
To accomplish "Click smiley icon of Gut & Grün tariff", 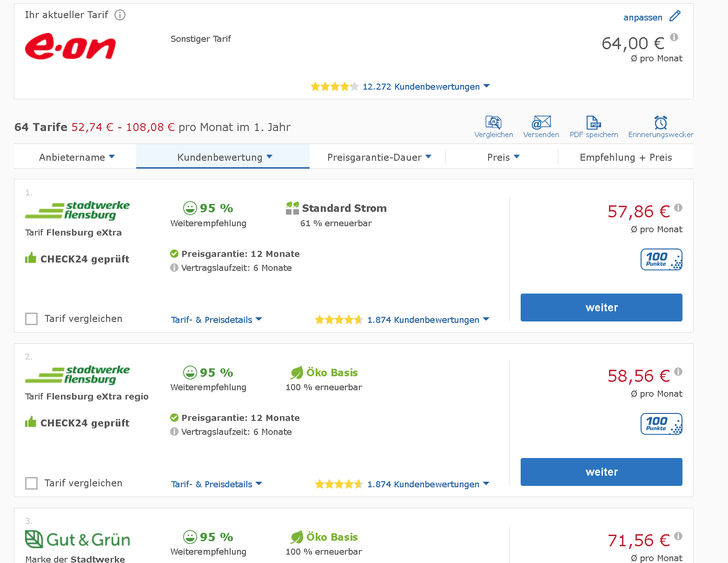I will (190, 537).
